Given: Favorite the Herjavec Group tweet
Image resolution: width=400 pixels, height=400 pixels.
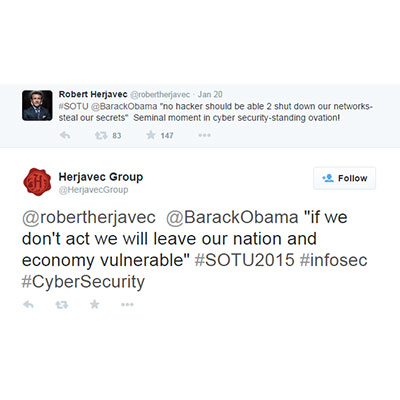Looking at the screenshot, I should click(95, 304).
